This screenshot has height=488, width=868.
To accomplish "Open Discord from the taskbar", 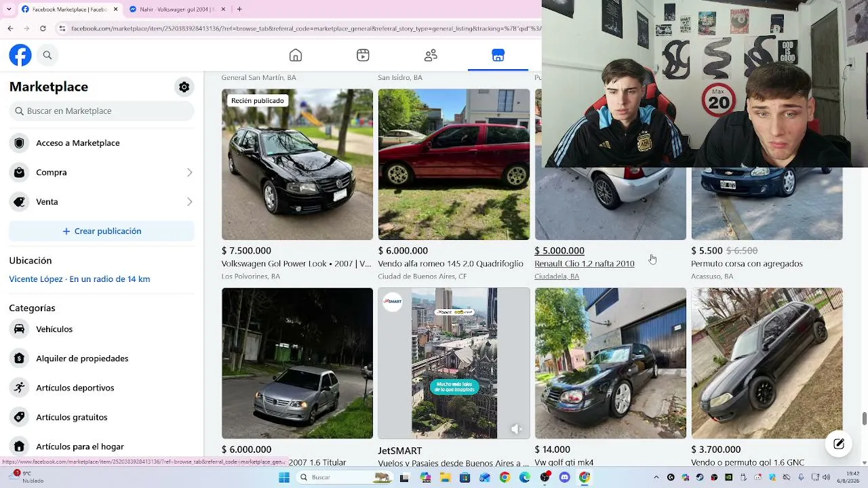I will pyautogui.click(x=565, y=478).
